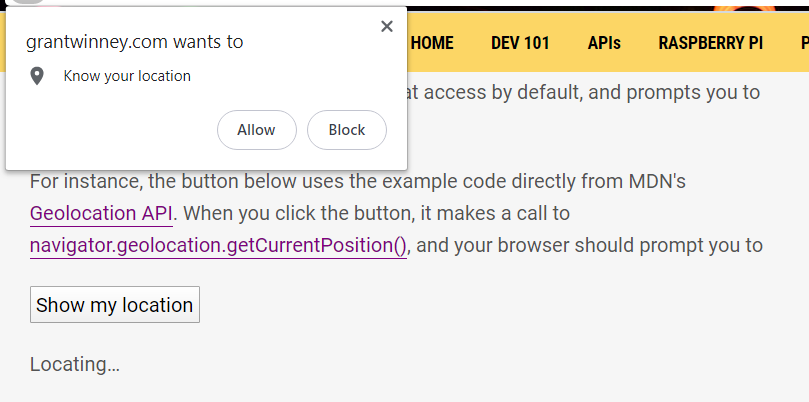
Task: Click the paragraph starting 'For instance'
Action: point(396,214)
